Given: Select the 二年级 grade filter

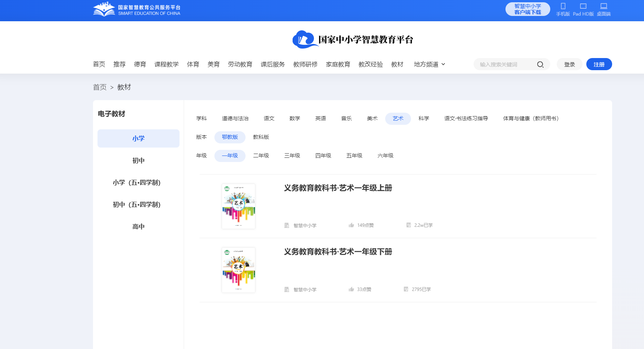Looking at the screenshot, I should (x=261, y=156).
